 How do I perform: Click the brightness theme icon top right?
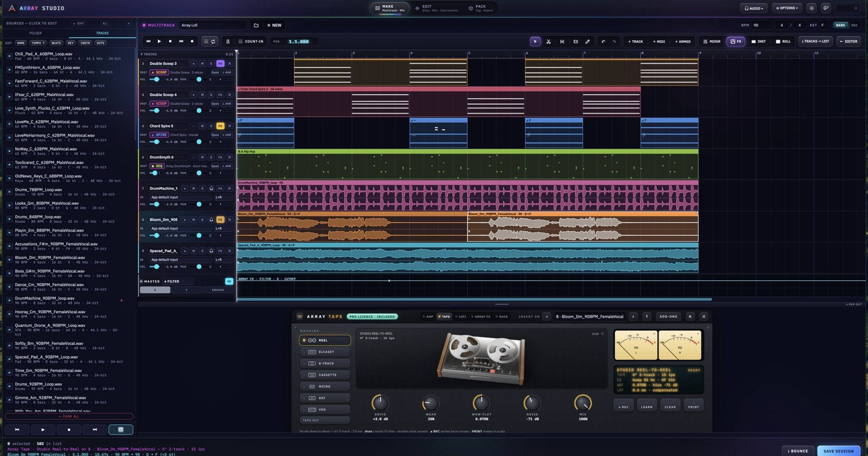(x=812, y=8)
